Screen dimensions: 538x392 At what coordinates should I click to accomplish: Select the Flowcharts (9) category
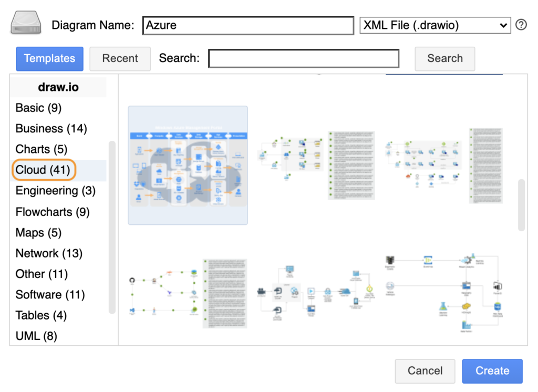click(x=53, y=212)
